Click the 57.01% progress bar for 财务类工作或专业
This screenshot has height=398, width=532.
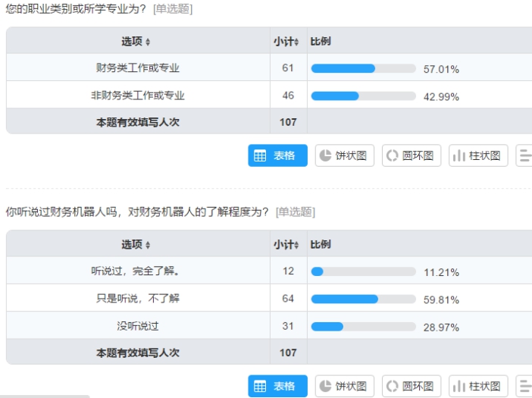tap(363, 68)
